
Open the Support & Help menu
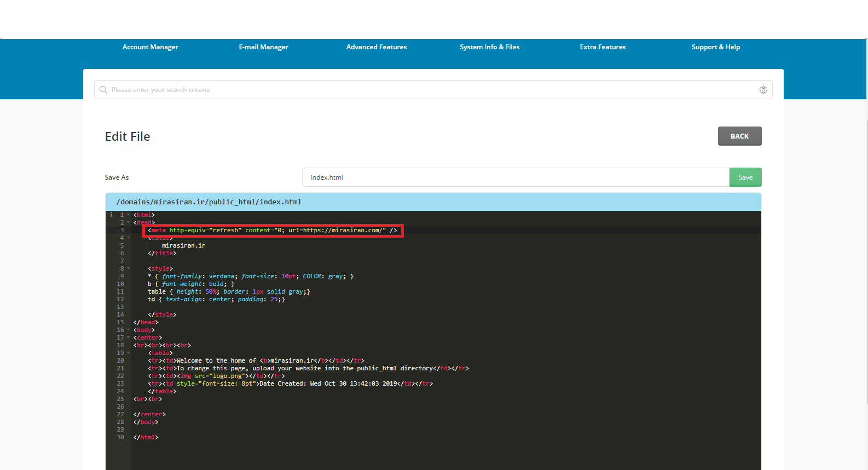point(716,47)
